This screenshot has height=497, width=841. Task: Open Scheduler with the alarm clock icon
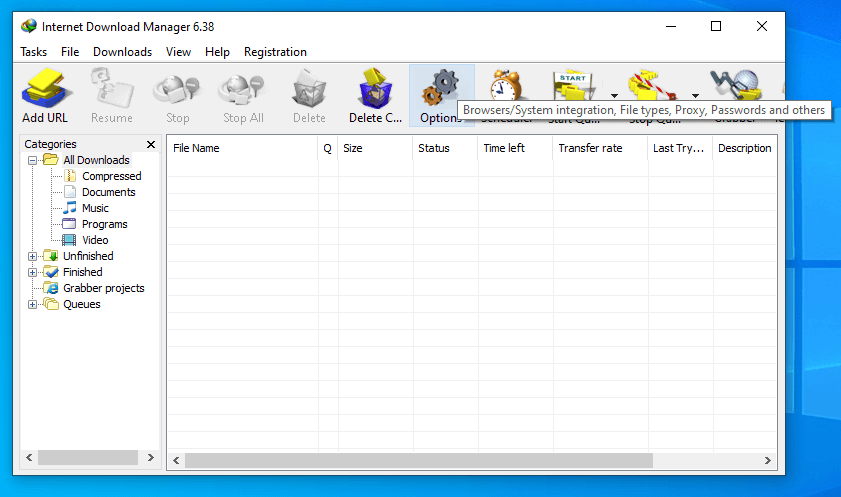click(x=506, y=85)
